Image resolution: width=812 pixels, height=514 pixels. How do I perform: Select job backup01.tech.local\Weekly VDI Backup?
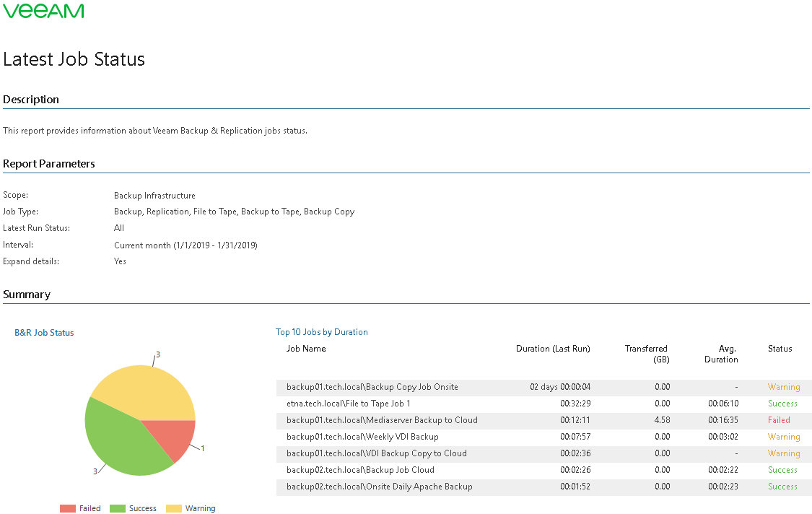click(x=362, y=437)
